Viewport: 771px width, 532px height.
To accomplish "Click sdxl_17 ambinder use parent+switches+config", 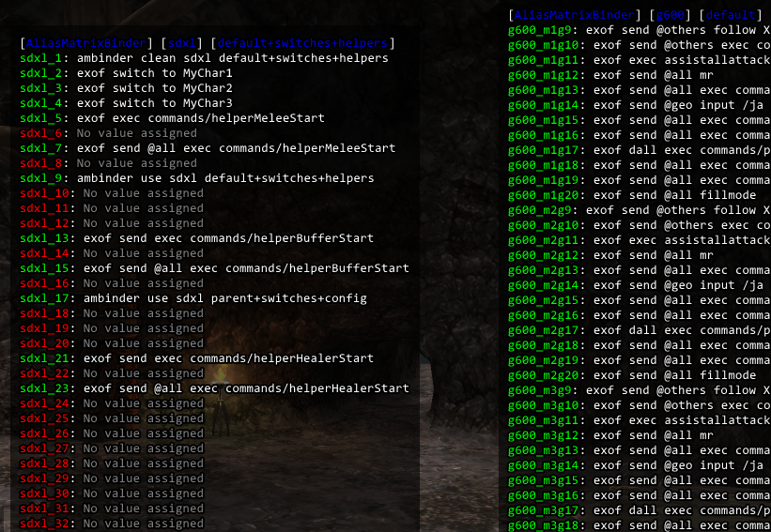I will (193, 298).
